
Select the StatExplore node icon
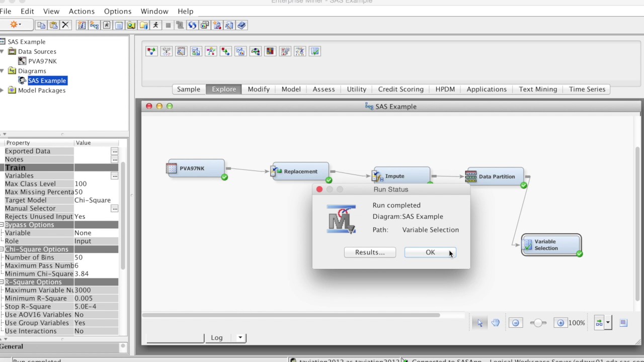[x=285, y=51]
